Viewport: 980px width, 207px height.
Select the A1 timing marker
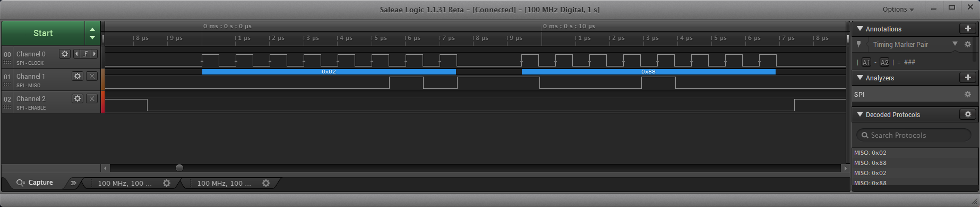tap(866, 62)
